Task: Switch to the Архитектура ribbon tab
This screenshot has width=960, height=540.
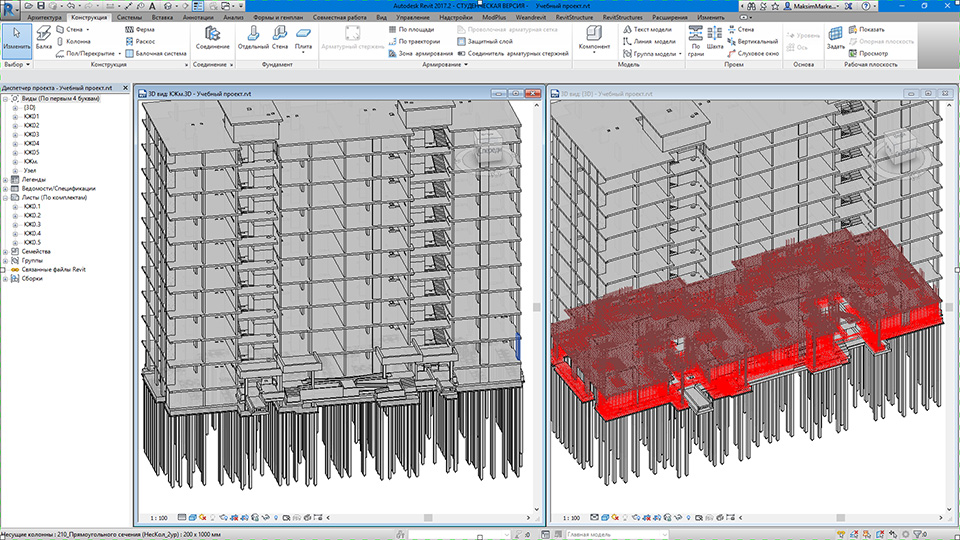Action: pyautogui.click(x=44, y=18)
